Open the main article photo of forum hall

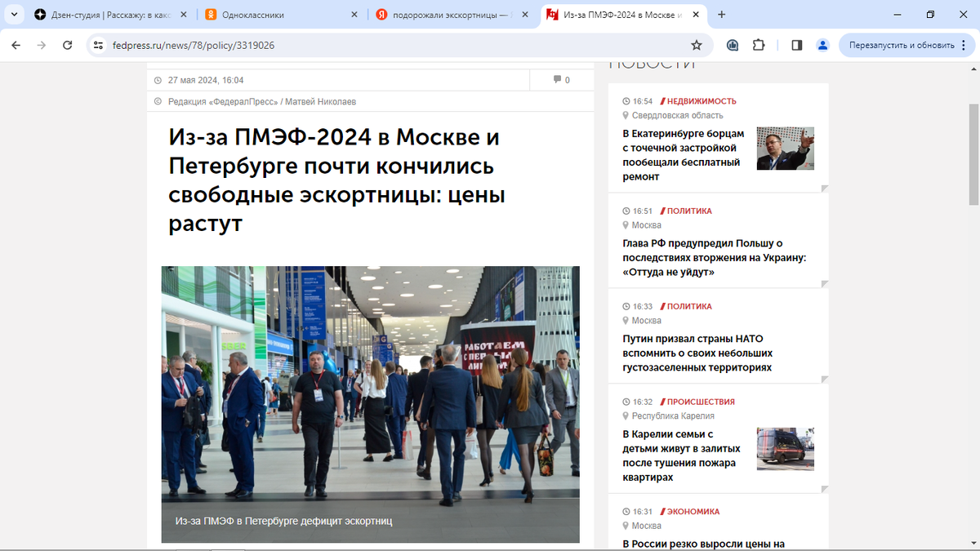coord(370,404)
